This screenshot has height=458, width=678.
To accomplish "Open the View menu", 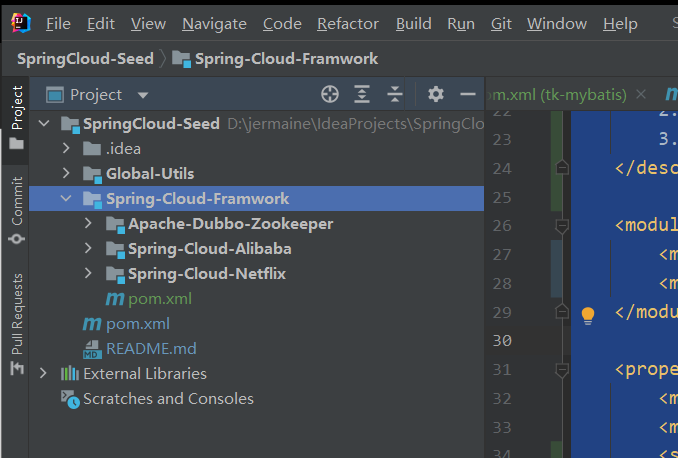I will [148, 24].
